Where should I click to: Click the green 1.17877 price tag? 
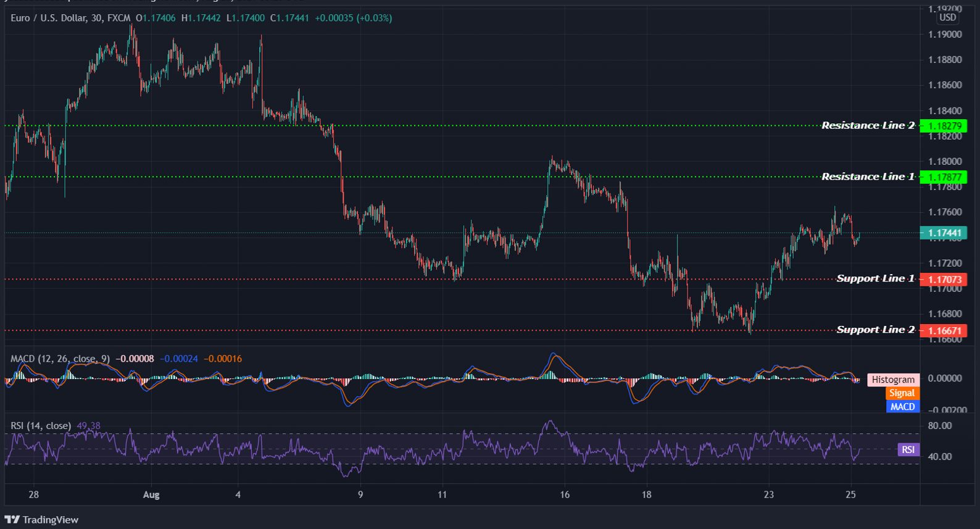[x=944, y=177]
